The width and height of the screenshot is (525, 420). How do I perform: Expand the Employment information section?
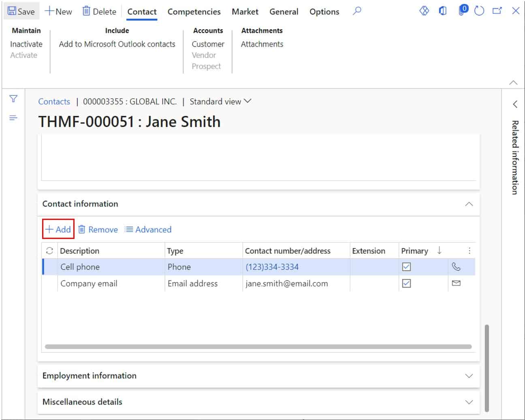click(469, 376)
